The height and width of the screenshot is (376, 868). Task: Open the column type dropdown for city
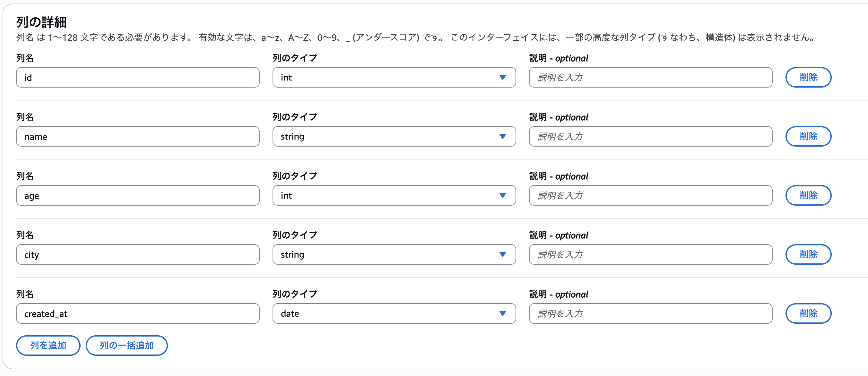394,254
